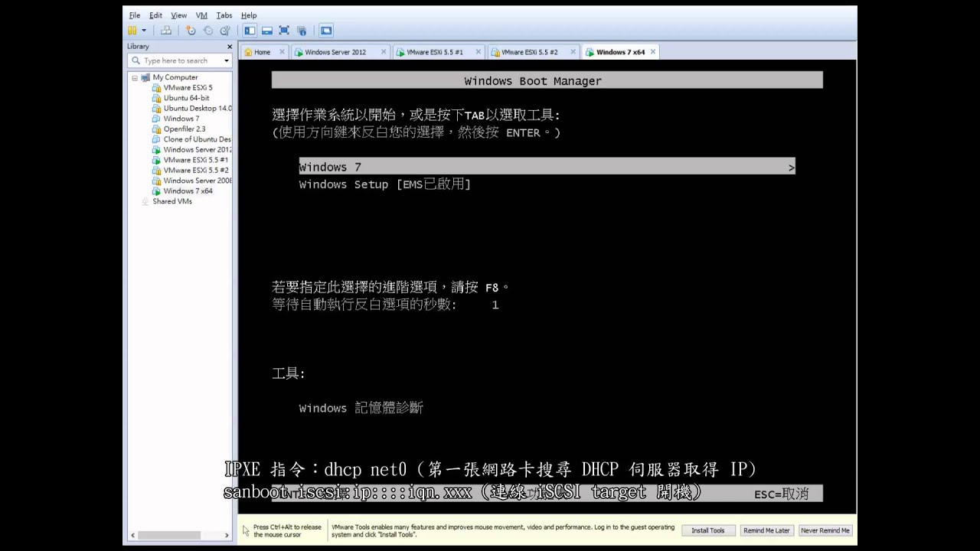Click the library horizontal scrollbar thumb
Viewport: 980px width, 551px height.
(x=168, y=535)
